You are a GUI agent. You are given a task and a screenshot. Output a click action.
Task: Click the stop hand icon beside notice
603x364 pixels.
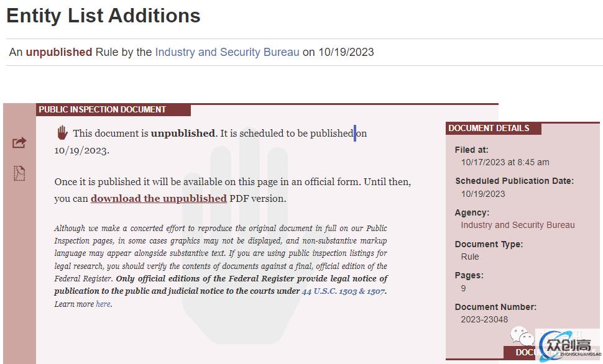point(62,133)
